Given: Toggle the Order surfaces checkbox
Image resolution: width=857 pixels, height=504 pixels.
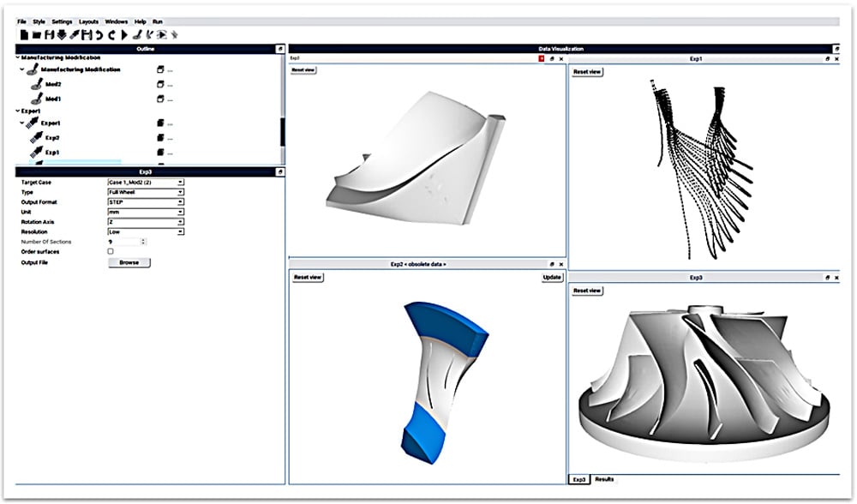Looking at the screenshot, I should [111, 251].
